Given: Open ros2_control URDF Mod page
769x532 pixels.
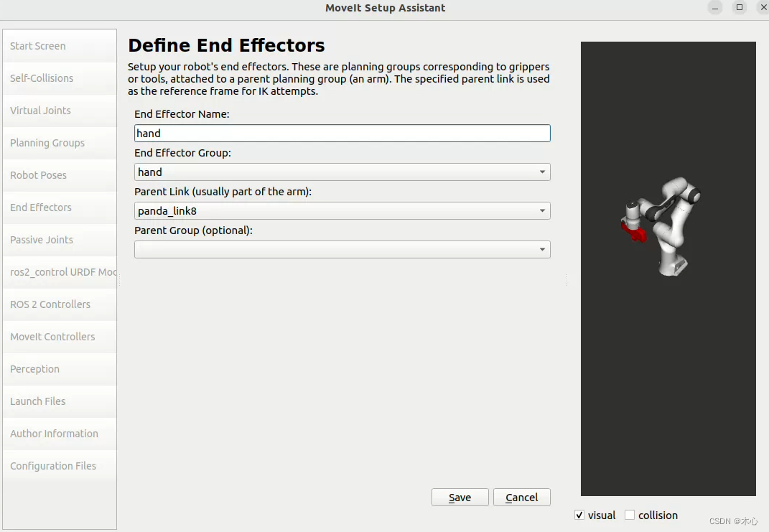Looking at the screenshot, I should [60, 273].
